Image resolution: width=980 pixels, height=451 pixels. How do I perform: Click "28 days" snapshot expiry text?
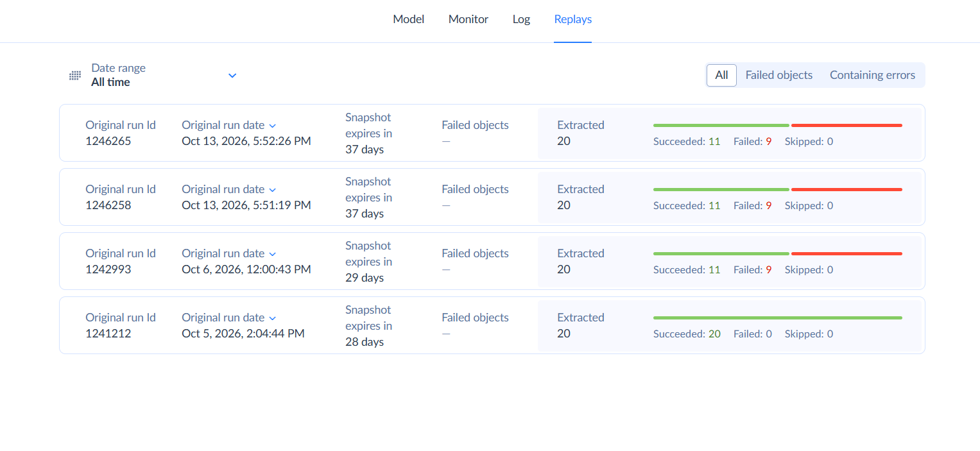tap(365, 342)
